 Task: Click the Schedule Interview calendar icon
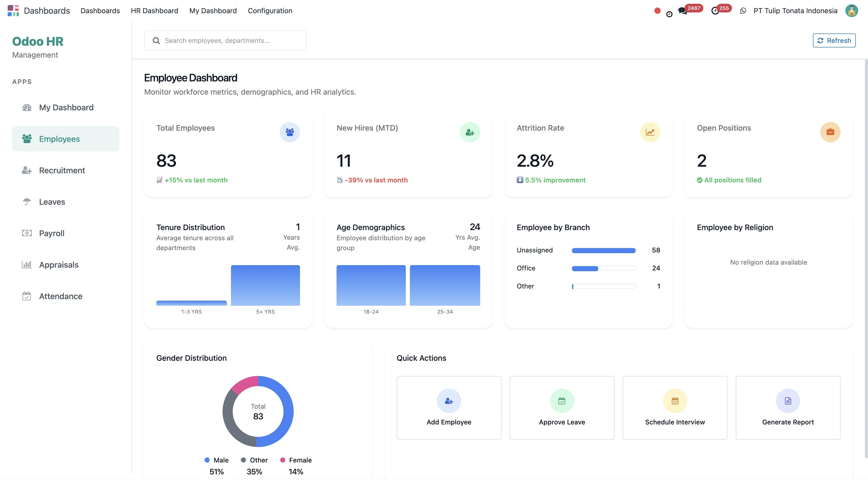pyautogui.click(x=675, y=401)
